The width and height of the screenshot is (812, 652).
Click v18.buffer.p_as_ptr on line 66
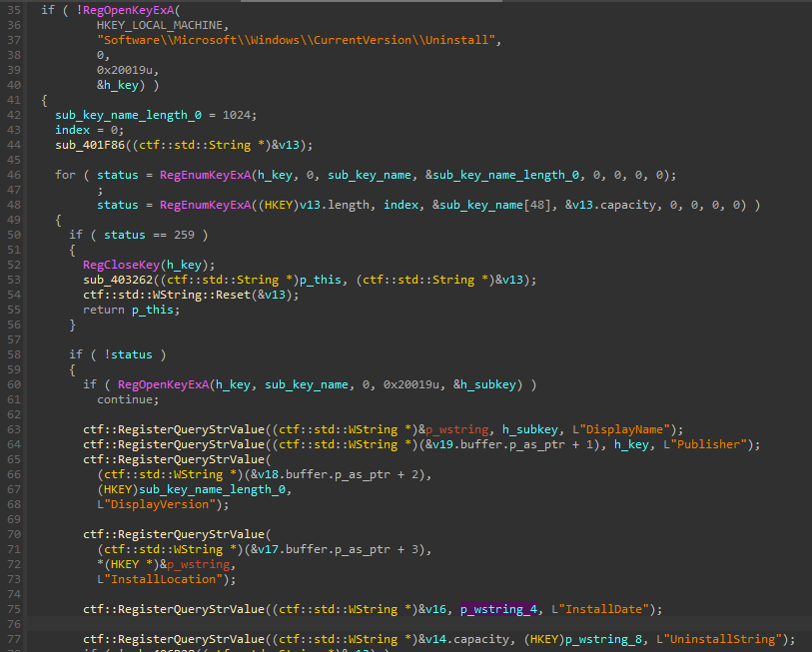(x=324, y=475)
